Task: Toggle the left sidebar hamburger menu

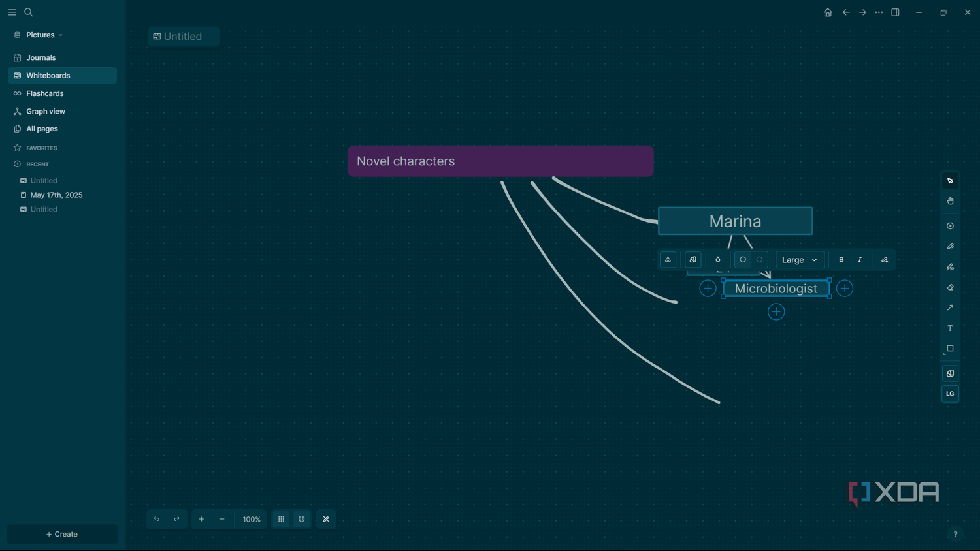Action: (x=12, y=12)
